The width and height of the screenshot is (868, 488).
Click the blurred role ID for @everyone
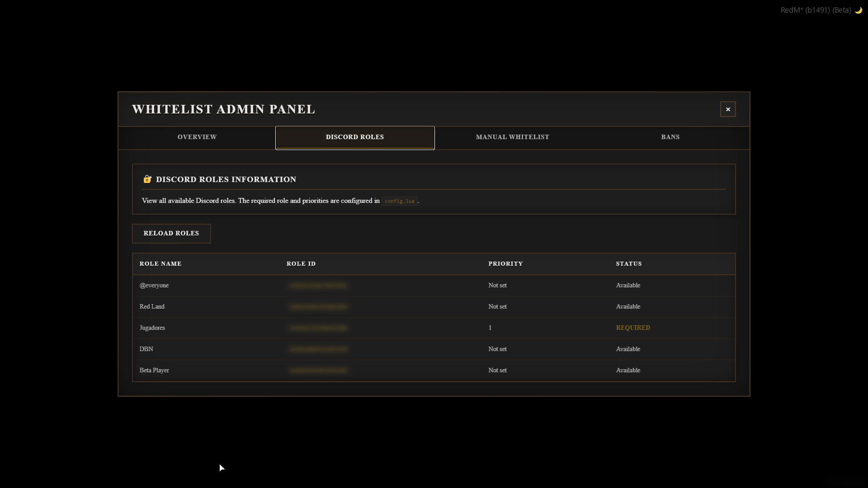coord(318,286)
